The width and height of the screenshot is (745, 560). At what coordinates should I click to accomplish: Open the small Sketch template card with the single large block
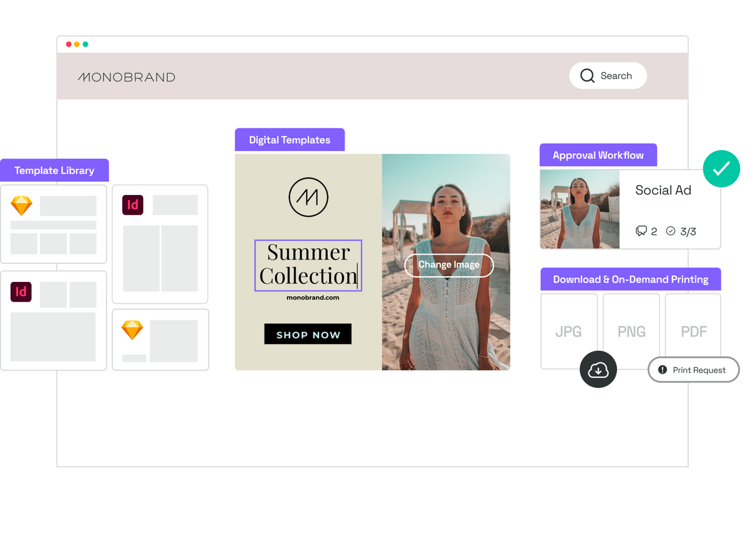coord(160,340)
